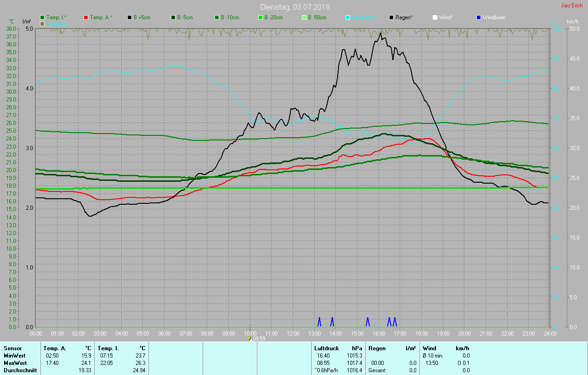Viewport: 588px width, 375px height.
Task: Click the blue Windböen legend swatch
Action: [479, 17]
